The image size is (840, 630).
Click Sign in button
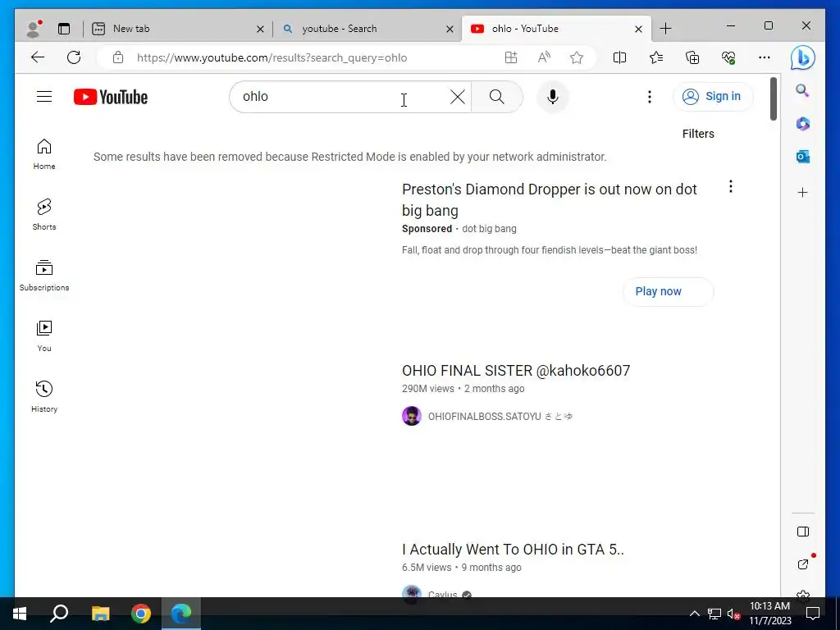(713, 97)
